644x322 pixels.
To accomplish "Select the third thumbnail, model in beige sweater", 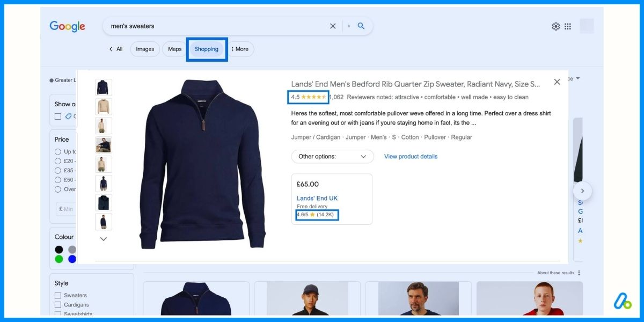I will pos(104,126).
